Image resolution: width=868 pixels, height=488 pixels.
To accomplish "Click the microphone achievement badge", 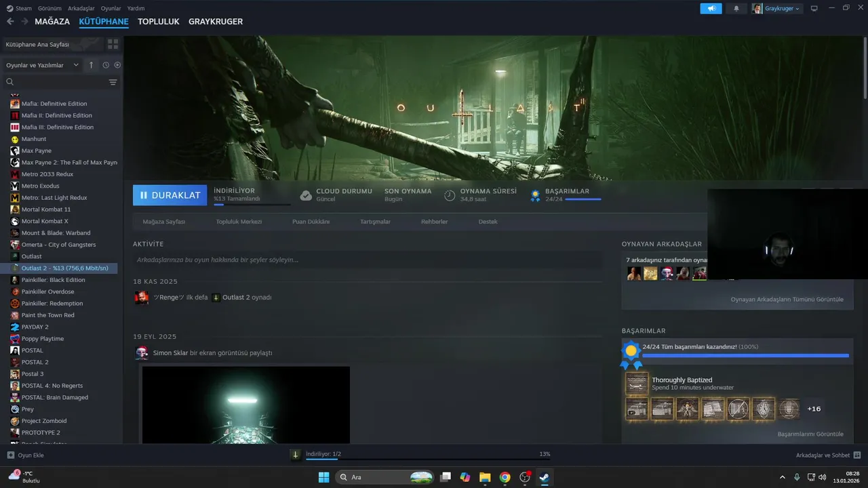I will pyautogui.click(x=789, y=409).
